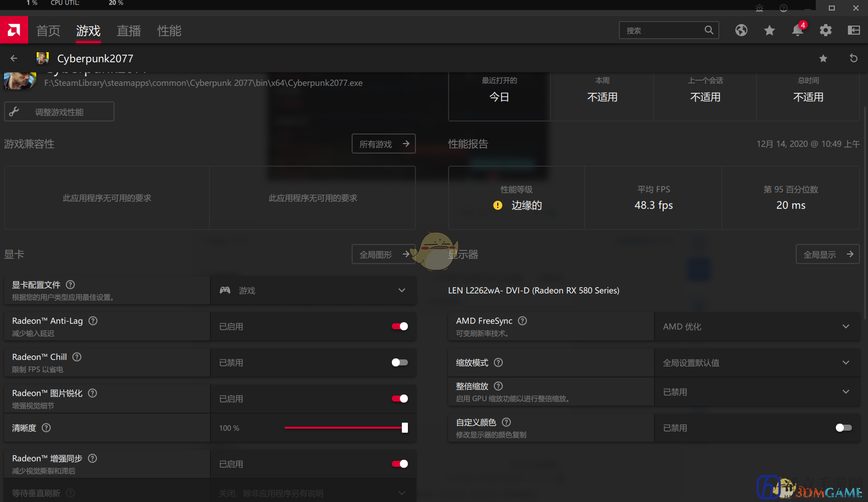Open help for Radeon Anti-Lag
Image resolution: width=868 pixels, height=502 pixels.
coord(93,321)
